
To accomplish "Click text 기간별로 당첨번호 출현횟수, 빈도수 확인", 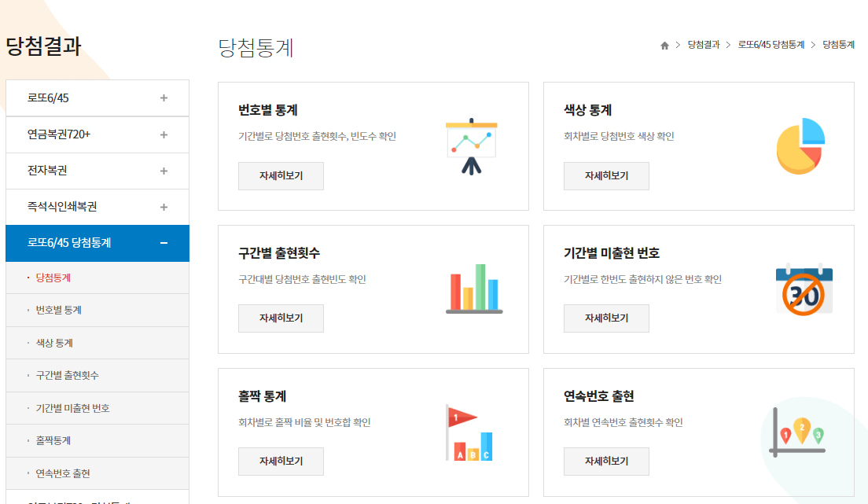I will point(317,136).
